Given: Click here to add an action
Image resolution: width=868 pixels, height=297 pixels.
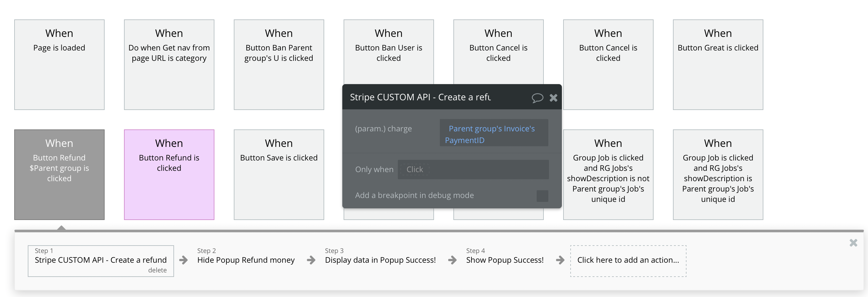Looking at the screenshot, I should coord(628,260).
